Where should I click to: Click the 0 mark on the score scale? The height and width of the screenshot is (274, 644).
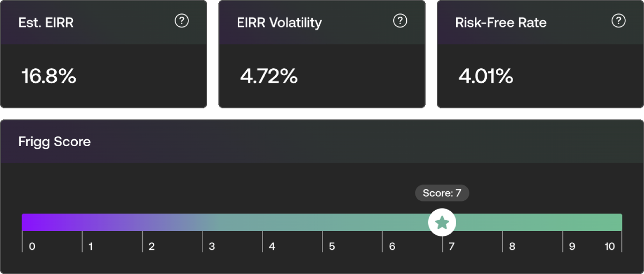32,247
